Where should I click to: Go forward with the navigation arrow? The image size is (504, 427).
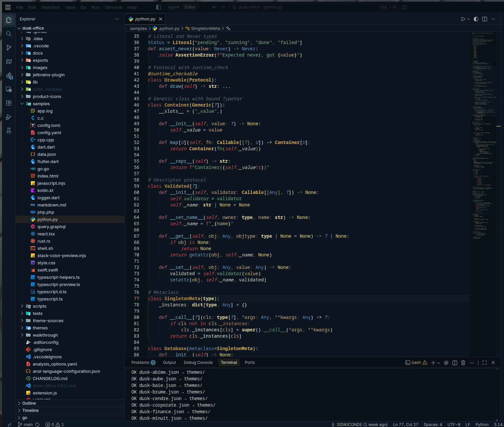tap(223, 7)
